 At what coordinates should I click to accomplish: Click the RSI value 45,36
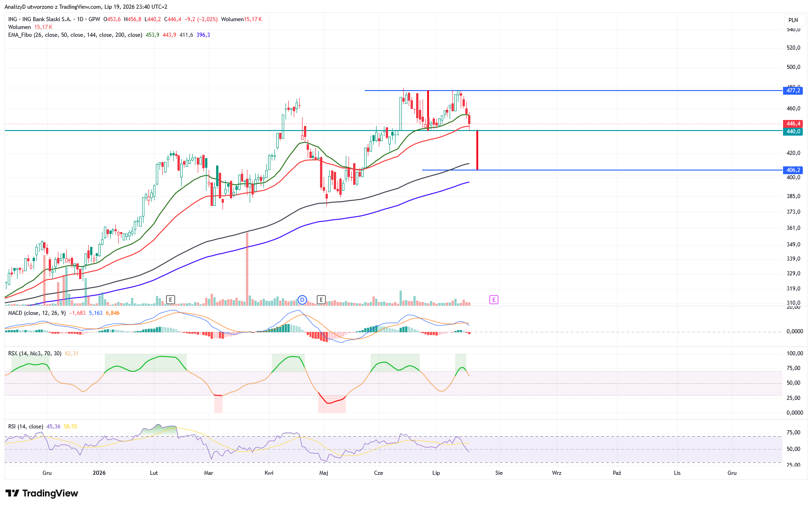53,427
